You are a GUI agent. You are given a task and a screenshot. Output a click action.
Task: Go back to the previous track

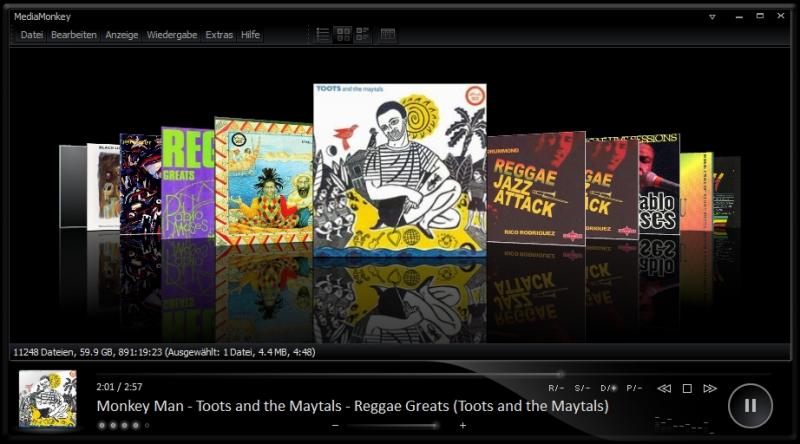click(x=664, y=388)
